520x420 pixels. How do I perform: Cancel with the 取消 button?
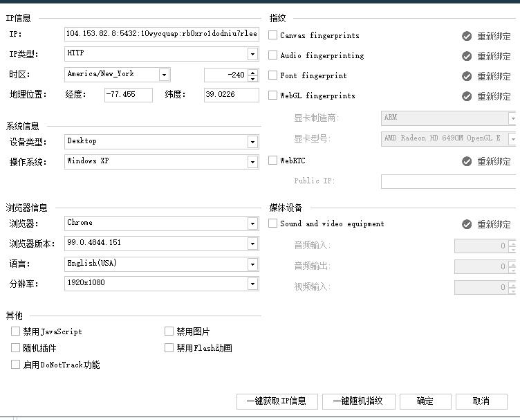(x=481, y=401)
